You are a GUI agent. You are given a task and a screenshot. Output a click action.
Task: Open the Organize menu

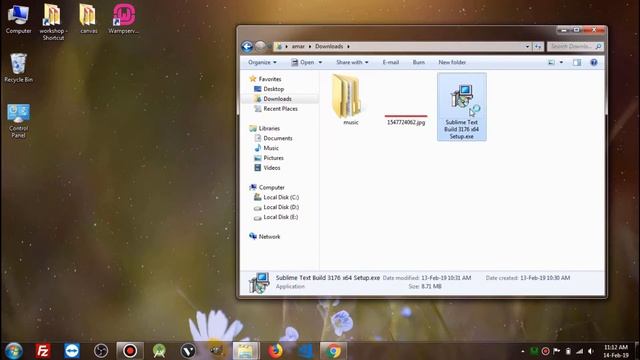[262, 62]
